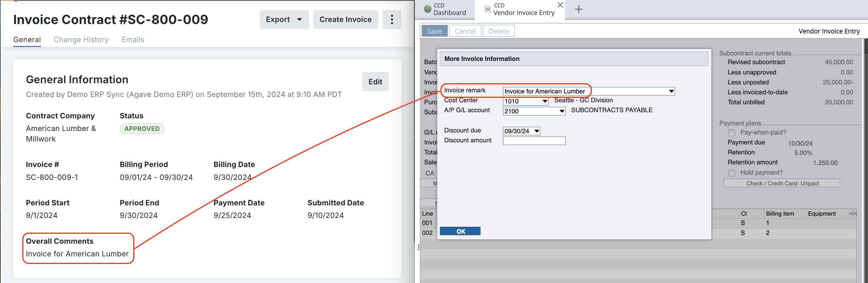Expand the Export dropdown

284,20
